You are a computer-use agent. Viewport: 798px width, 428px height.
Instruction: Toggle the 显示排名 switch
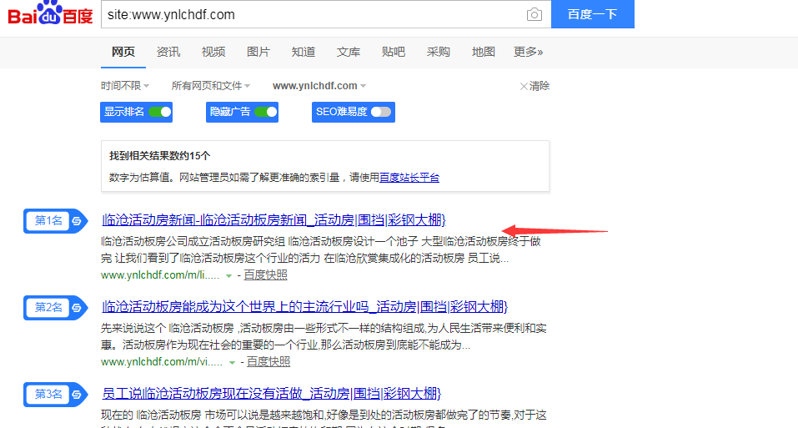[x=160, y=112]
